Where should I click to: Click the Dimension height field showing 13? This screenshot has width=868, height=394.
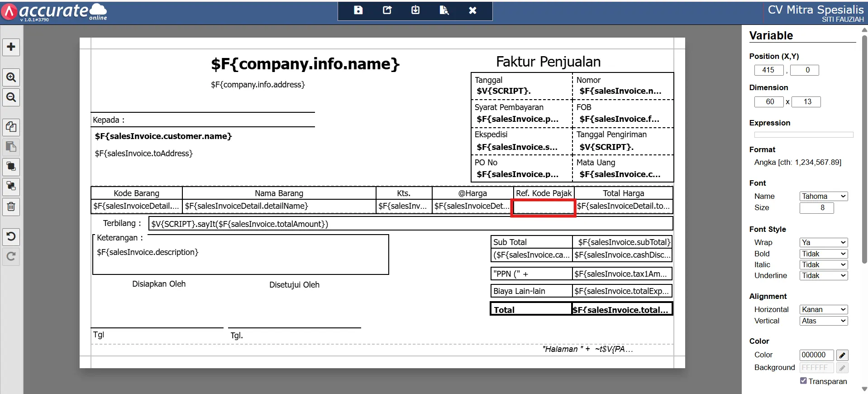[x=806, y=102]
